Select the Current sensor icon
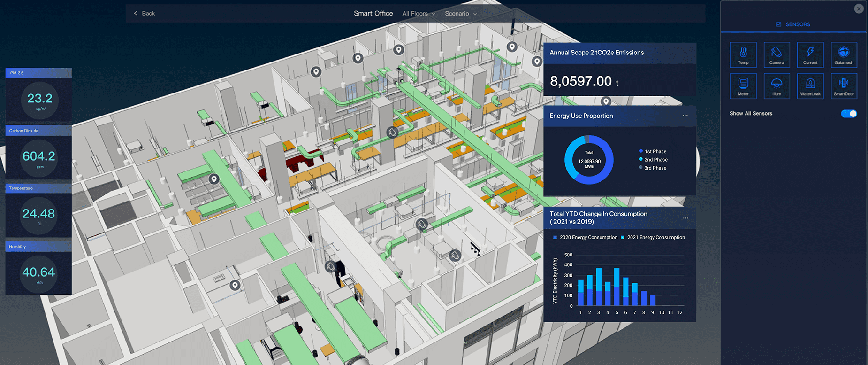Image resolution: width=868 pixels, height=365 pixels. pos(810,55)
